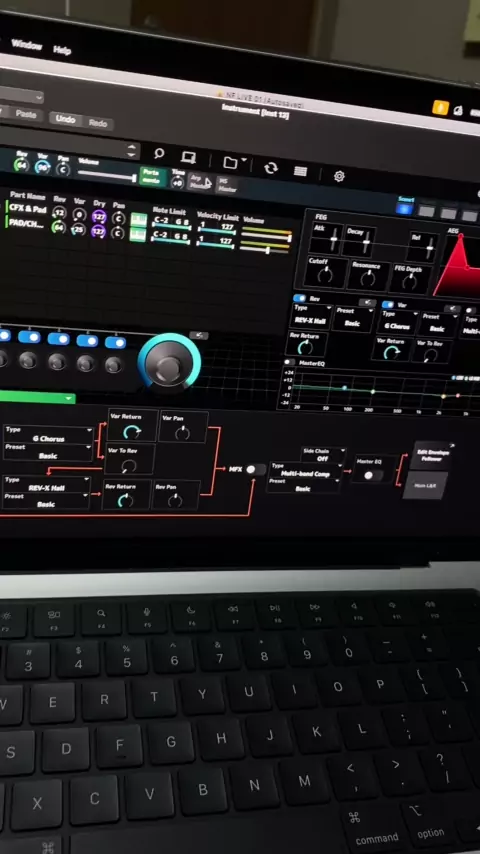Click the top Pan knob showing C
The height and width of the screenshot is (854, 480).
pos(63,169)
